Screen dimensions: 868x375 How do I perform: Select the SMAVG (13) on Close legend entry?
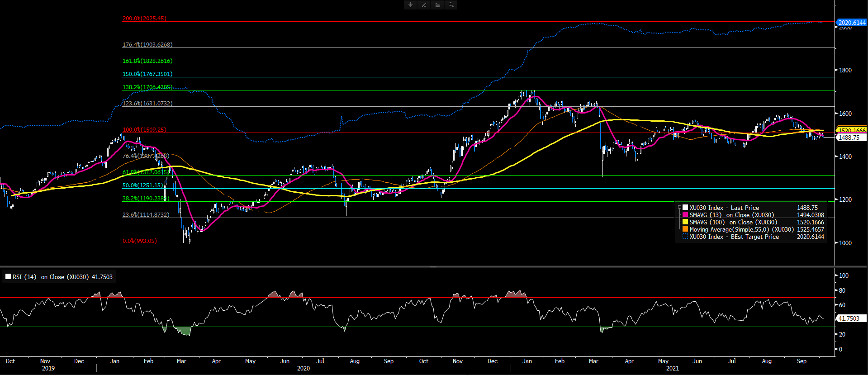731,215
